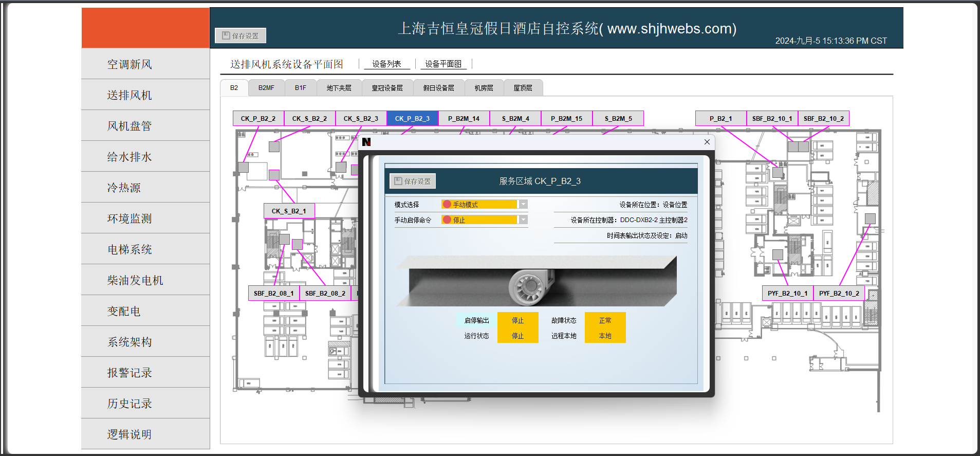Switch to the 皇冠设备层 tab
This screenshot has width=980, height=456.
(387, 88)
